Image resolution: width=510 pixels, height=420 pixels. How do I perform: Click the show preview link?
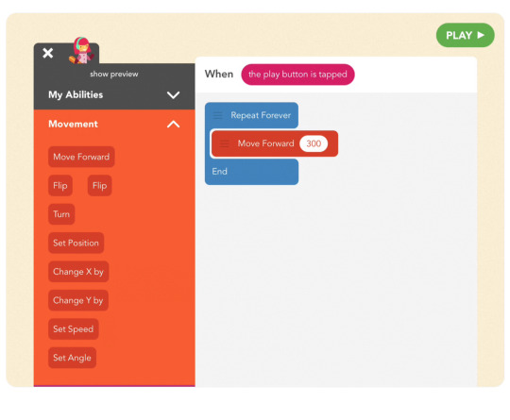[114, 75]
